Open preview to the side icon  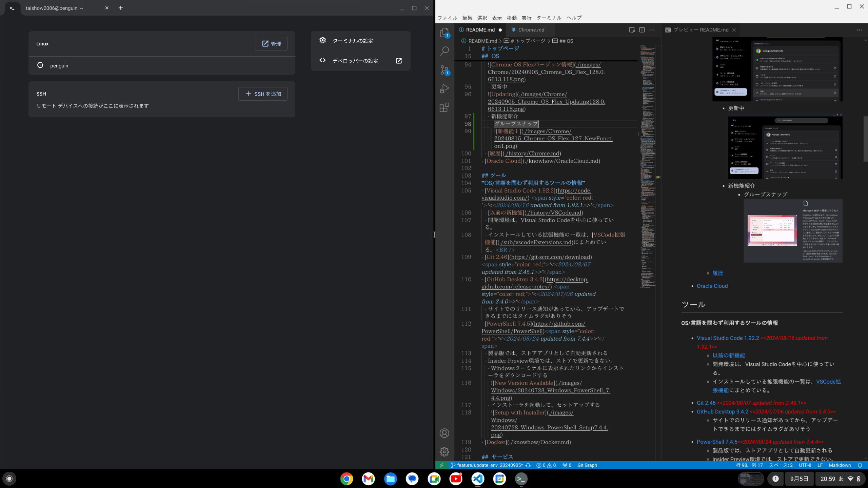click(x=632, y=30)
